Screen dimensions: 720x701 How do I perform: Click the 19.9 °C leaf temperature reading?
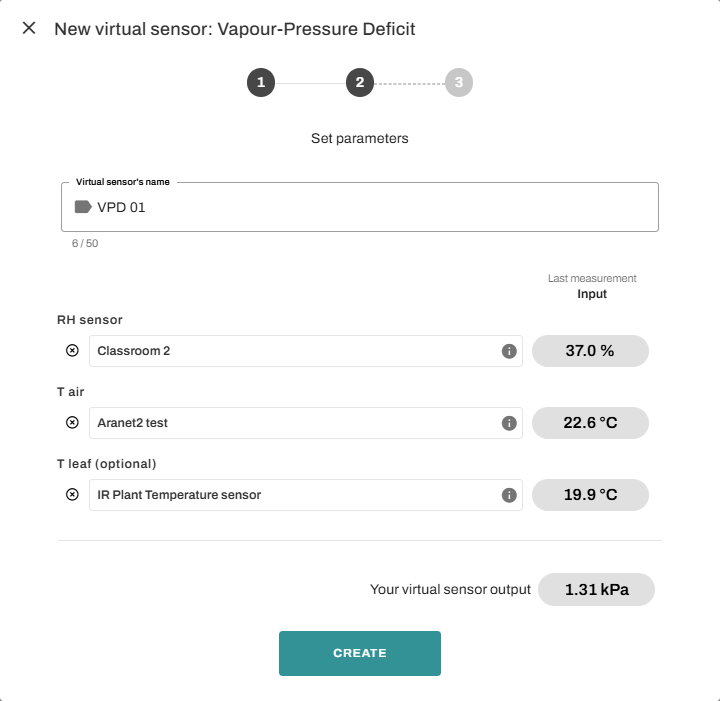coord(590,495)
